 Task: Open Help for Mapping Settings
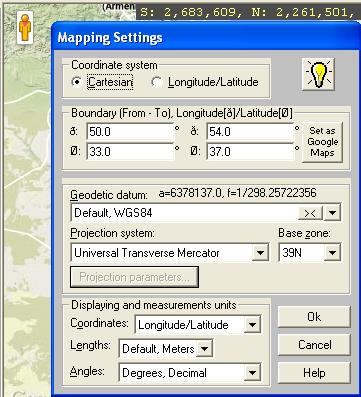[x=314, y=373]
